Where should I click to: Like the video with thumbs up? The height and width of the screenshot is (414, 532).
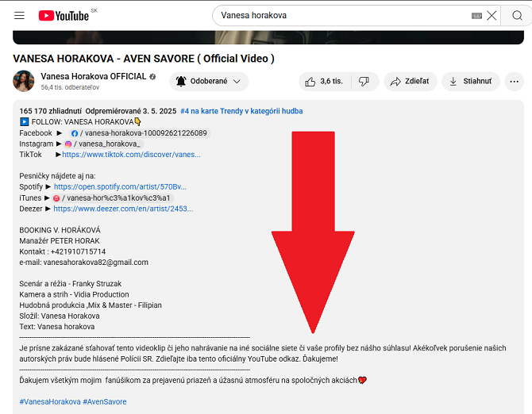tap(324, 82)
